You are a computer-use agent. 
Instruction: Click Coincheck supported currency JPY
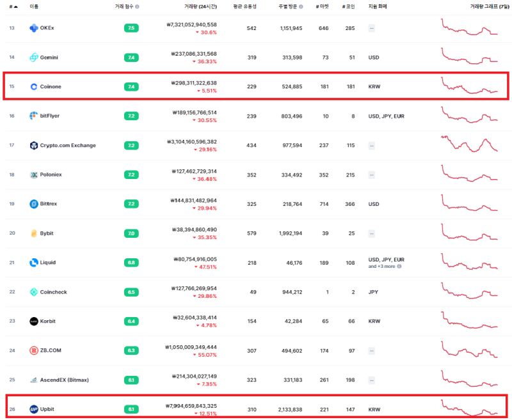click(373, 292)
